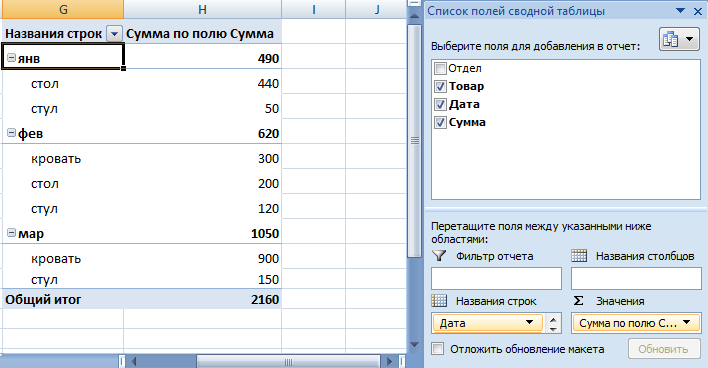Select the cell with value 620
Screen dimensions: 708x368
pyautogui.click(x=202, y=133)
